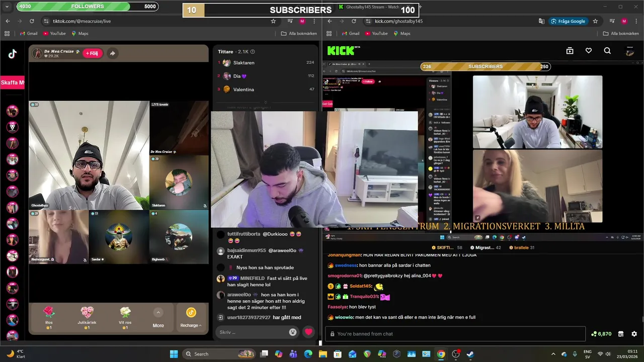644x362 pixels.
Task: Open the Skaffa pink sidebar button
Action: click(13, 82)
